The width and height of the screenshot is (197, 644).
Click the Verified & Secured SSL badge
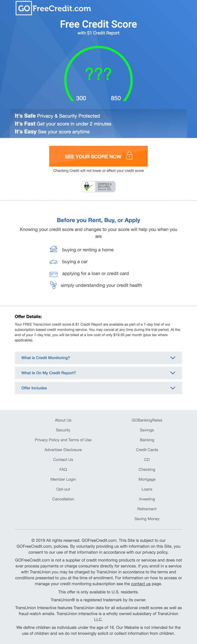coord(98,187)
